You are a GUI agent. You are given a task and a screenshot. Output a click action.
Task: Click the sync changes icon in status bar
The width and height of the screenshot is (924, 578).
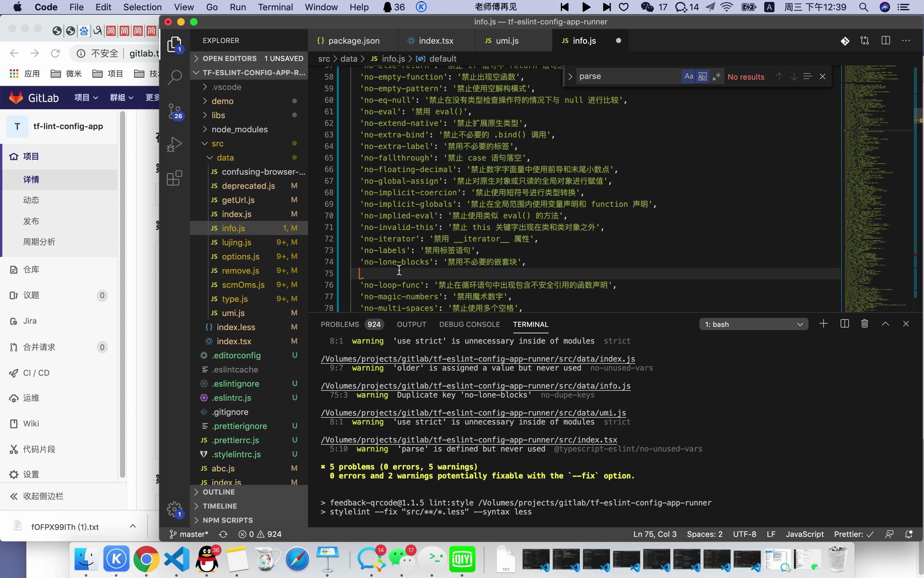coord(223,534)
